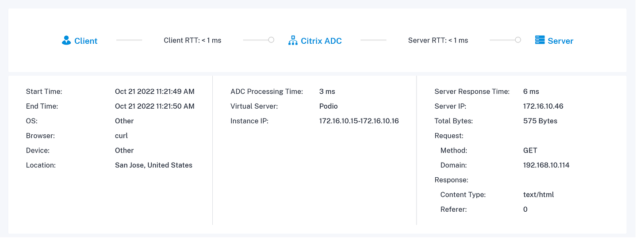The width and height of the screenshot is (644, 240).
Task: Select the Browser value 'curl'
Action: [121, 136]
